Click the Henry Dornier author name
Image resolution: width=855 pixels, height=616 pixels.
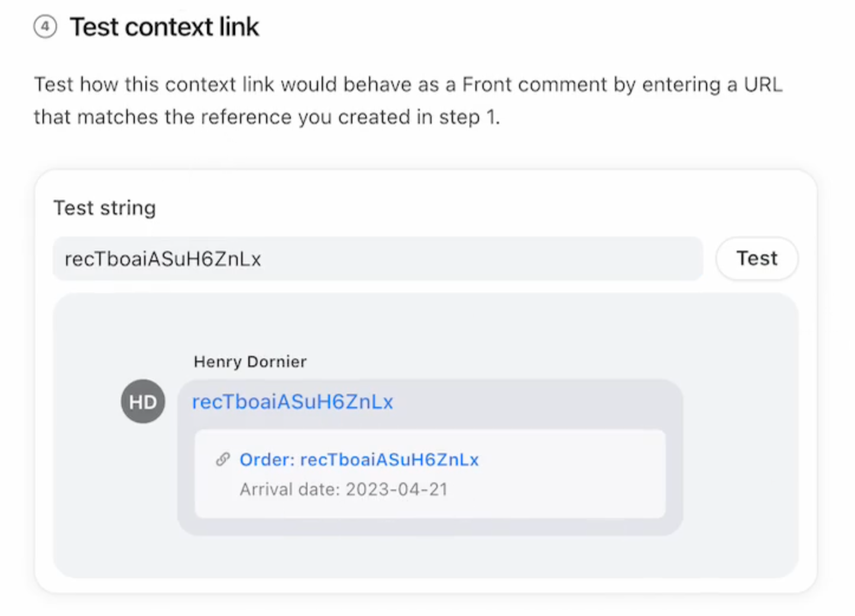[x=250, y=361]
